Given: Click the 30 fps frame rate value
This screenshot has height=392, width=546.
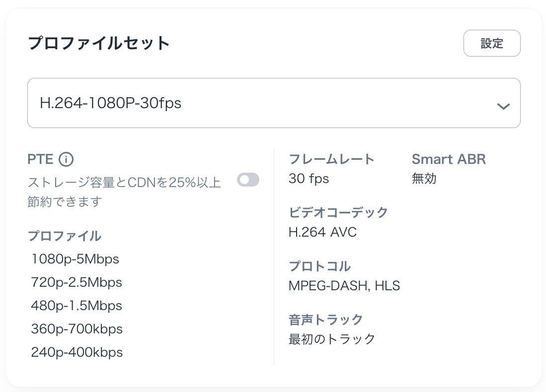Looking at the screenshot, I should [x=309, y=179].
